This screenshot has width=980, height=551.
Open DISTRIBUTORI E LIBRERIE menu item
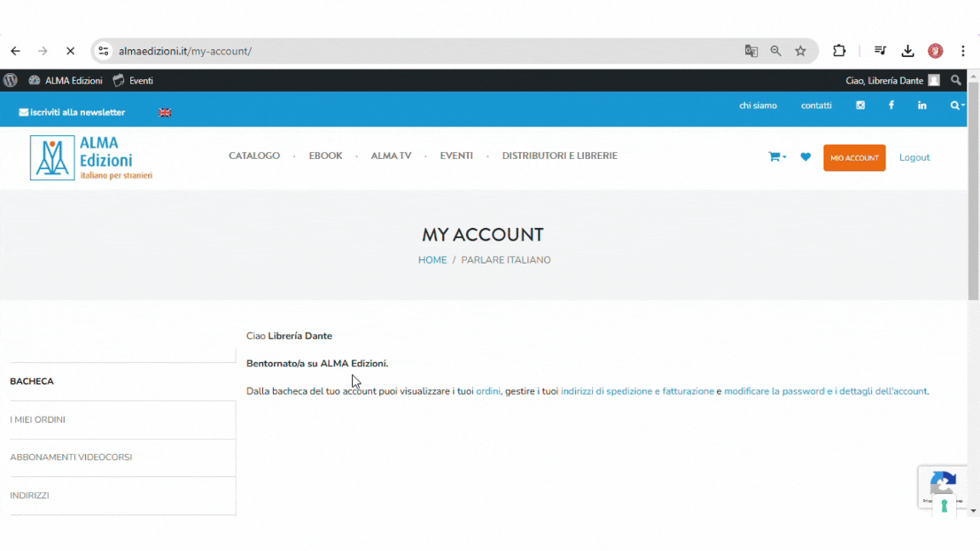tap(560, 156)
